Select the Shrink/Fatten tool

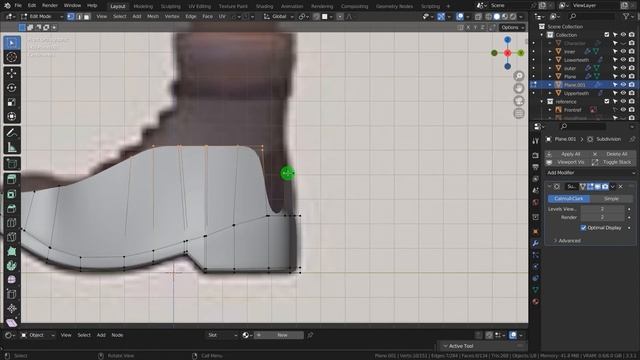pos(11,308)
